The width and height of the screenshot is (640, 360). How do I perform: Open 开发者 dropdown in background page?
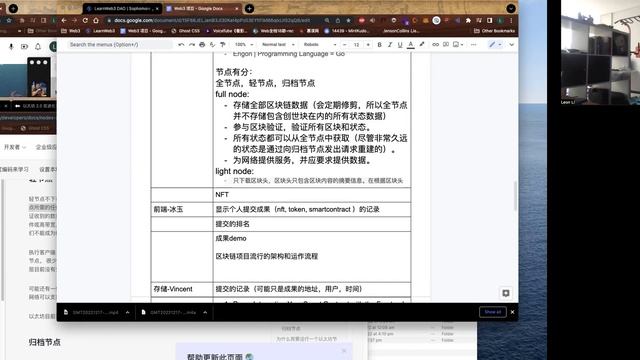click(15, 147)
